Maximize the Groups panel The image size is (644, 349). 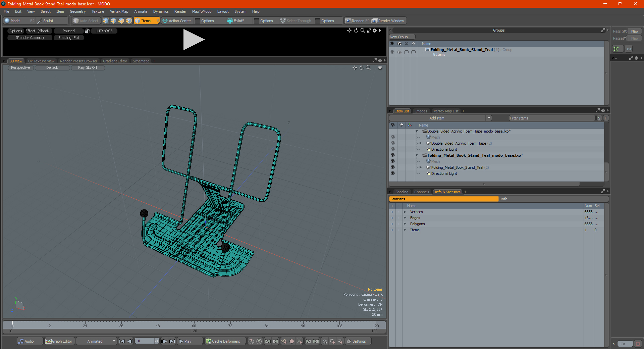[x=603, y=30]
